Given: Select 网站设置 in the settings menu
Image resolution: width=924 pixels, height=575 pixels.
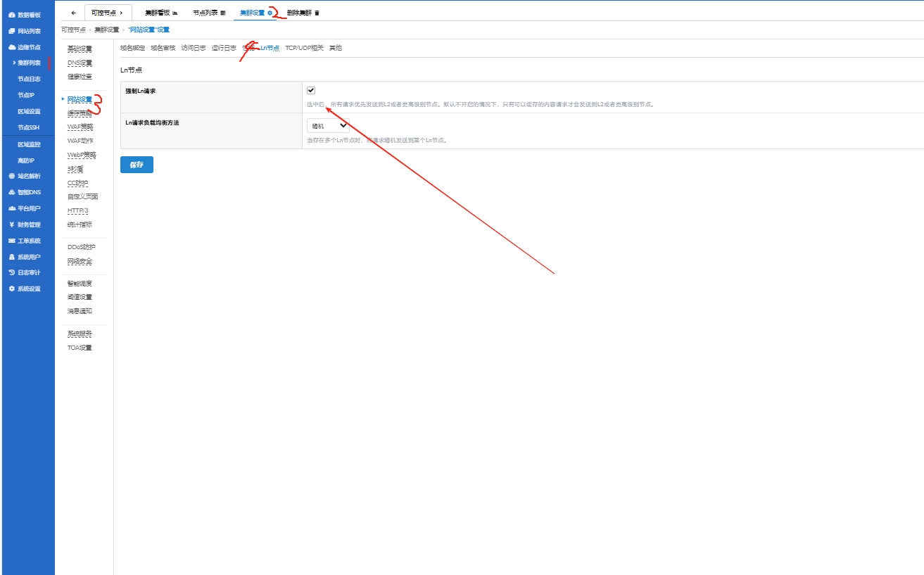Looking at the screenshot, I should [x=80, y=99].
